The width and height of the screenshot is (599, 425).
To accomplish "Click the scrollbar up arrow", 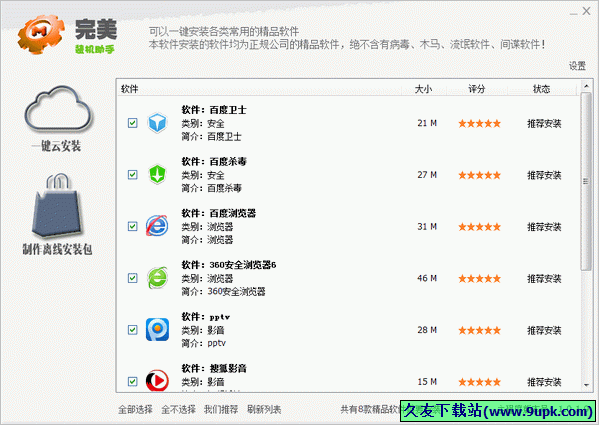I will click(586, 86).
